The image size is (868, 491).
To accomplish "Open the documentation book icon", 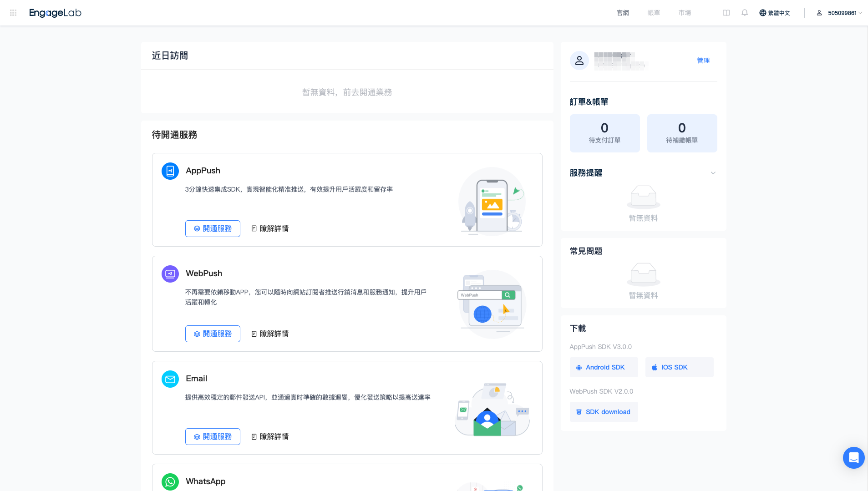I will tap(726, 13).
